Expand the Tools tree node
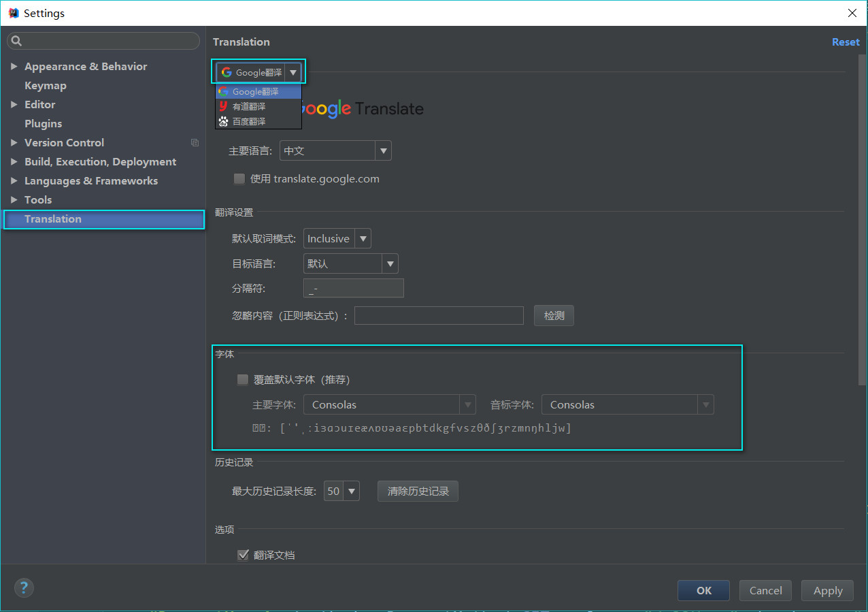This screenshot has height=612, width=868. (x=14, y=200)
